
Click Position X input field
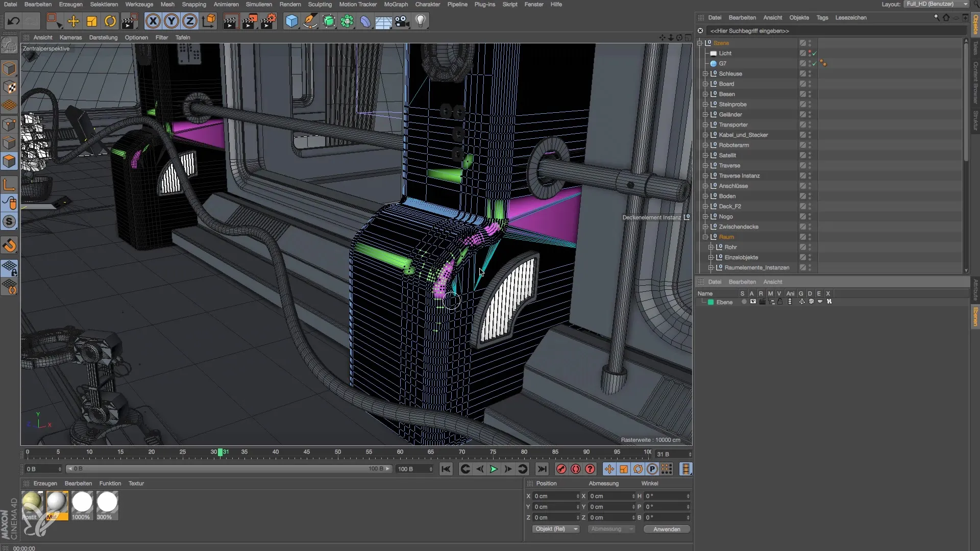point(555,496)
